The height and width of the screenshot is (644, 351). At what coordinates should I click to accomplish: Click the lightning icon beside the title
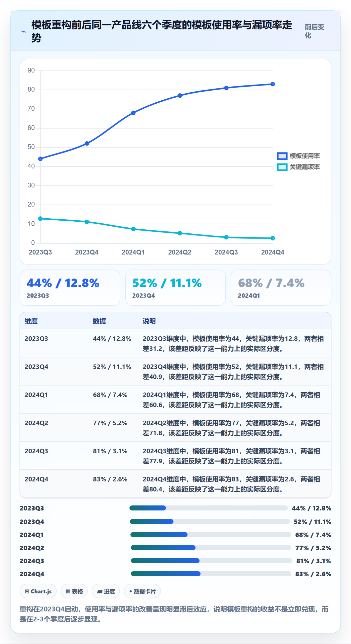pyautogui.click(x=24, y=32)
